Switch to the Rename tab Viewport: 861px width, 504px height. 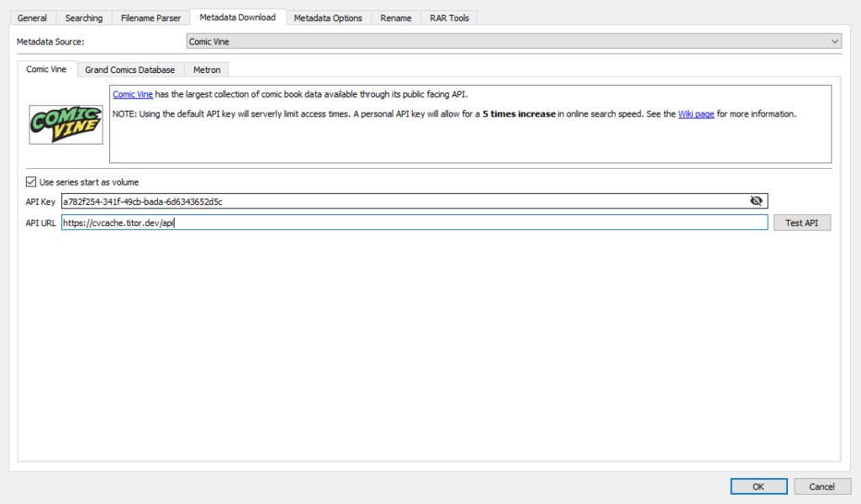pyautogui.click(x=396, y=18)
